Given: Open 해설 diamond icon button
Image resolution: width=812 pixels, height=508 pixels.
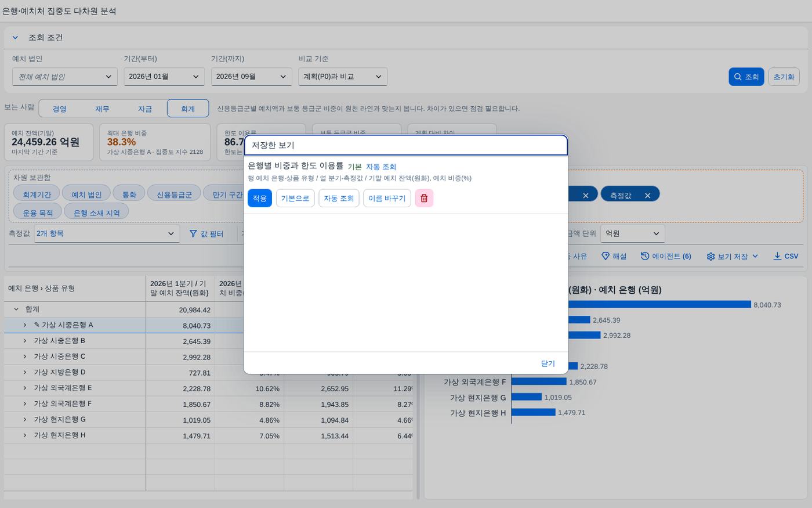Looking at the screenshot, I should point(614,256).
